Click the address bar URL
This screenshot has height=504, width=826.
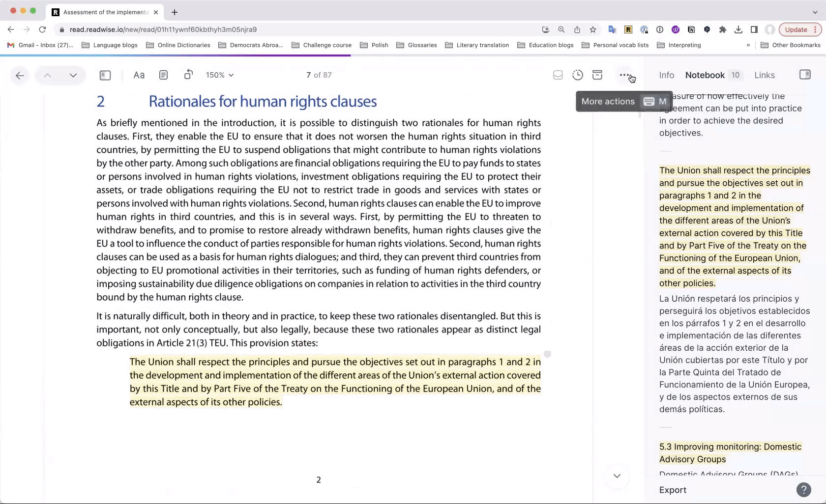(163, 29)
